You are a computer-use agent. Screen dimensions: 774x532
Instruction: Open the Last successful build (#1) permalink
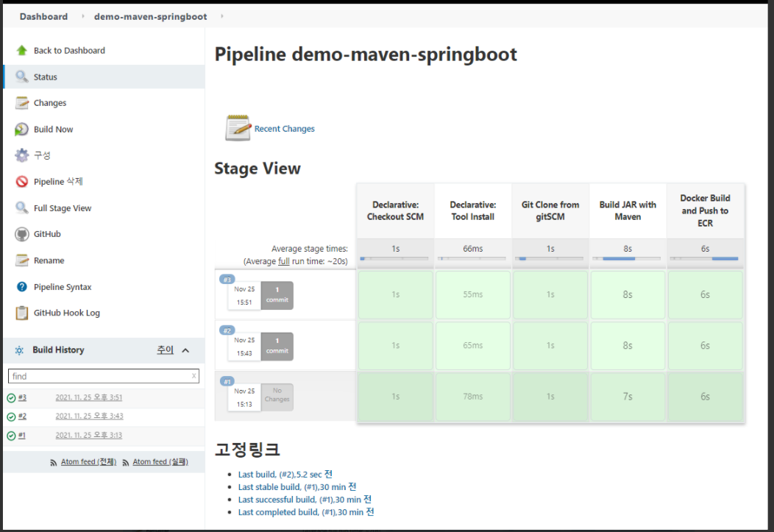pyautogui.click(x=305, y=500)
